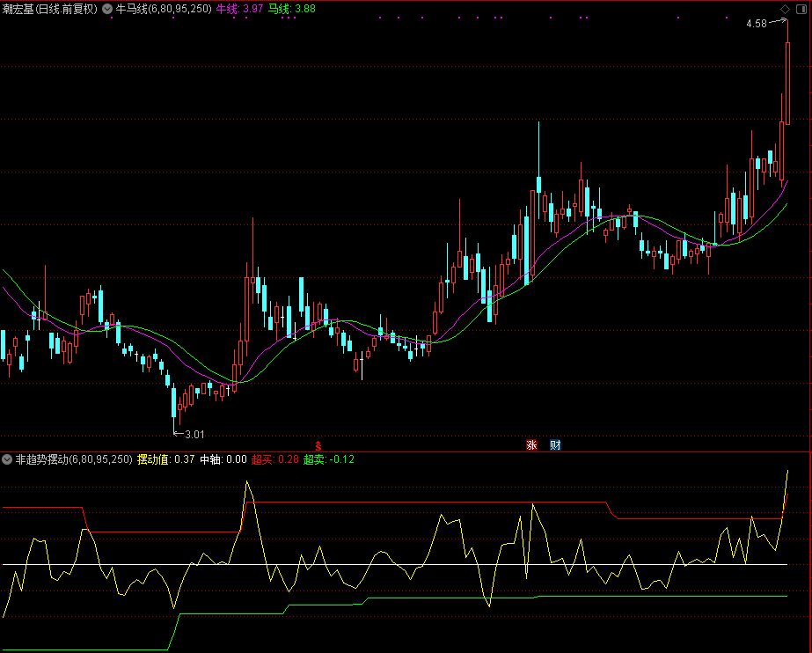Click the blue 财 marker icon
The height and width of the screenshot is (653, 812).
pos(555,444)
